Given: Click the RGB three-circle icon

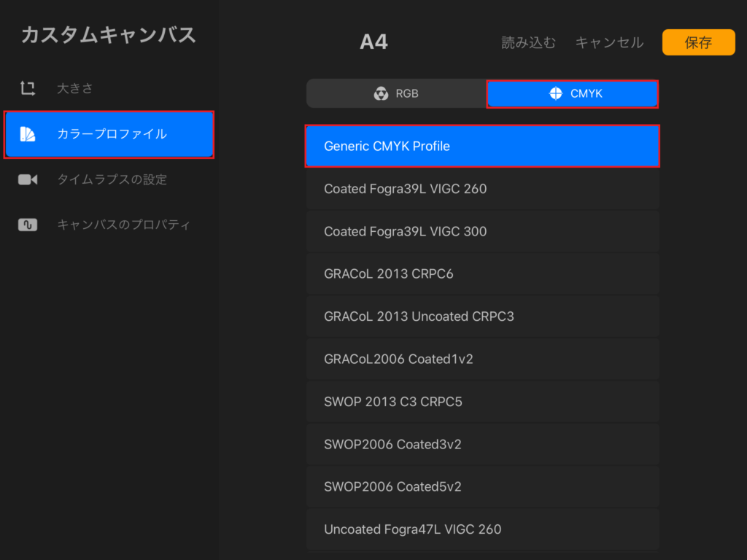Looking at the screenshot, I should coord(381,93).
